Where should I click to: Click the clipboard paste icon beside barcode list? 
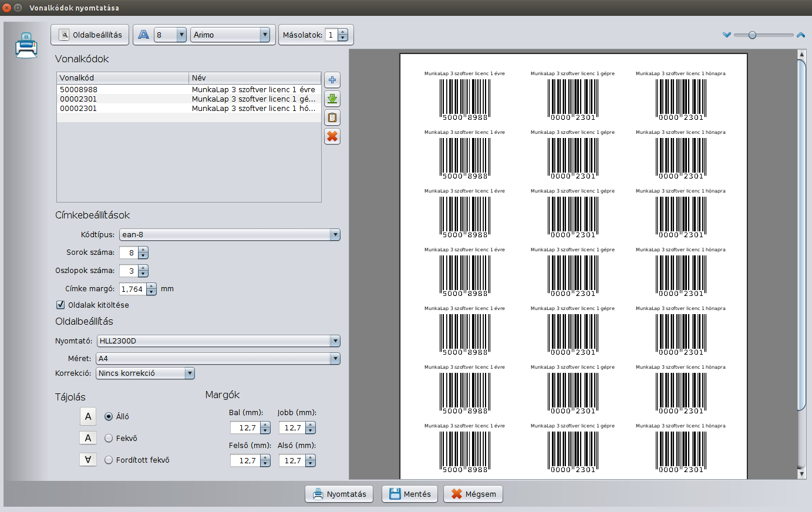coord(332,117)
